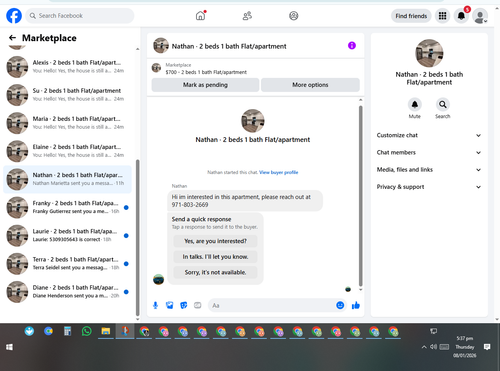Click the chat messages vertical scrollbar
Screen dimensions: 500x371
[360, 196]
